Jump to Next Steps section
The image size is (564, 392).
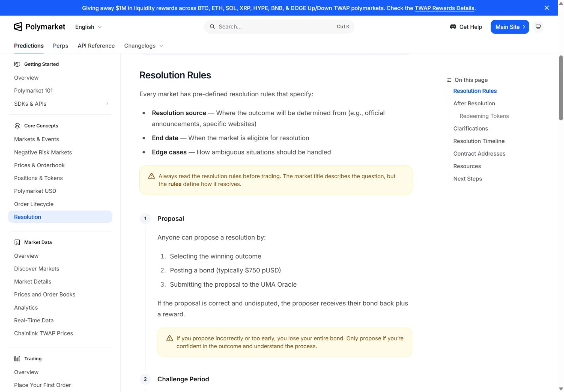(467, 179)
